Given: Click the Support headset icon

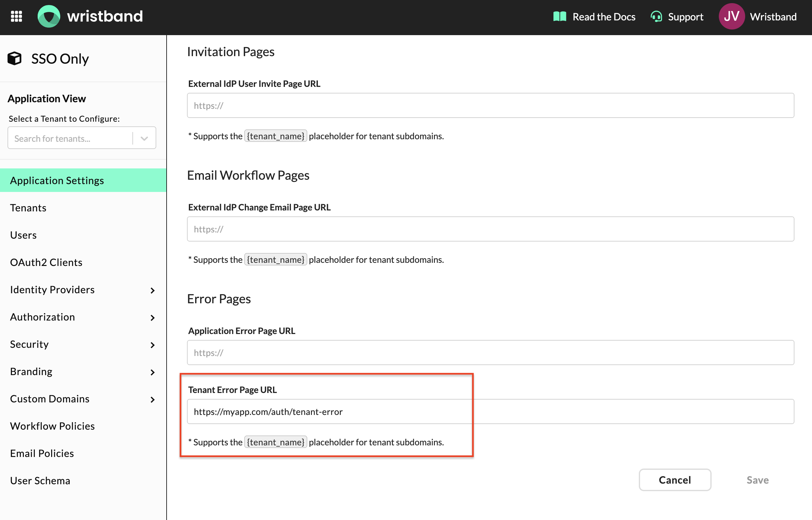Looking at the screenshot, I should [656, 17].
